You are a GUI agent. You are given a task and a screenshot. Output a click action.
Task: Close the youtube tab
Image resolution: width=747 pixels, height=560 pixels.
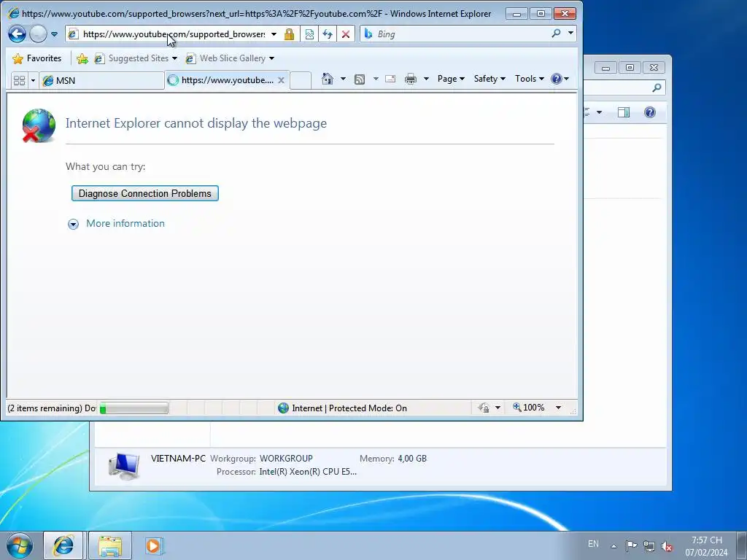point(281,80)
